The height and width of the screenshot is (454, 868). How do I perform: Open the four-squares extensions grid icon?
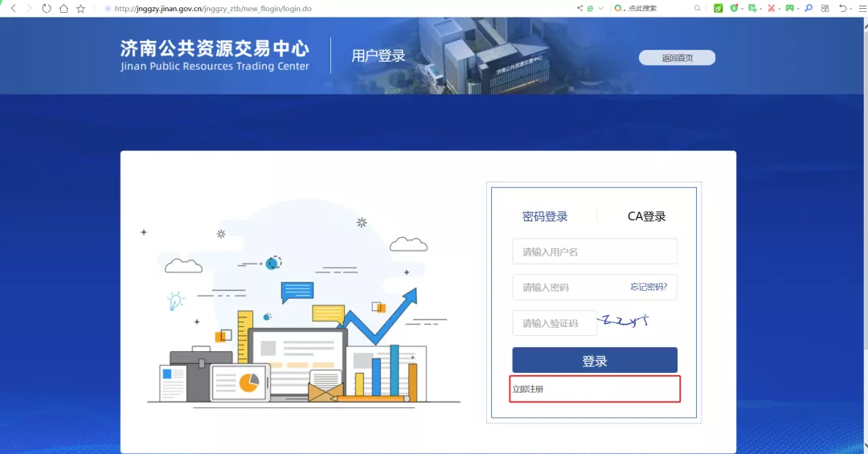825,8
